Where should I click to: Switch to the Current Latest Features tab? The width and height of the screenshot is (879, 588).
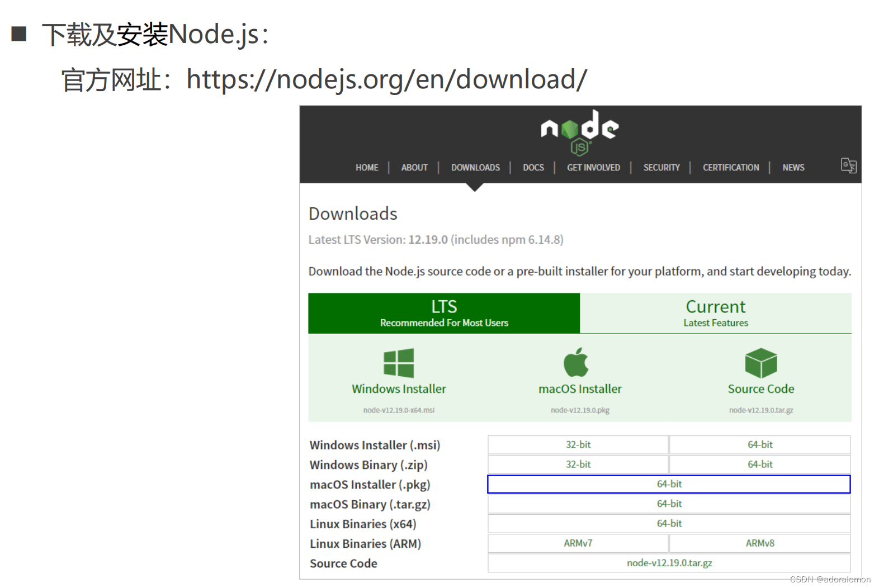pos(716,313)
